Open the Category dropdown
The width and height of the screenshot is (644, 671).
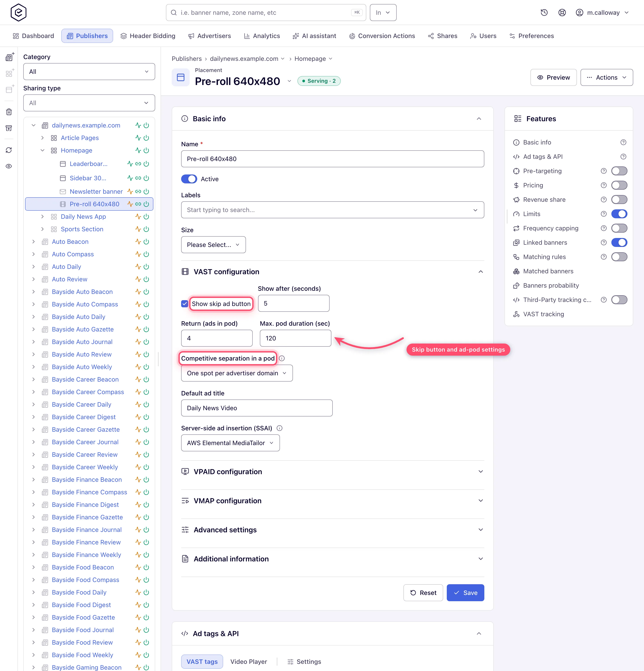click(89, 72)
